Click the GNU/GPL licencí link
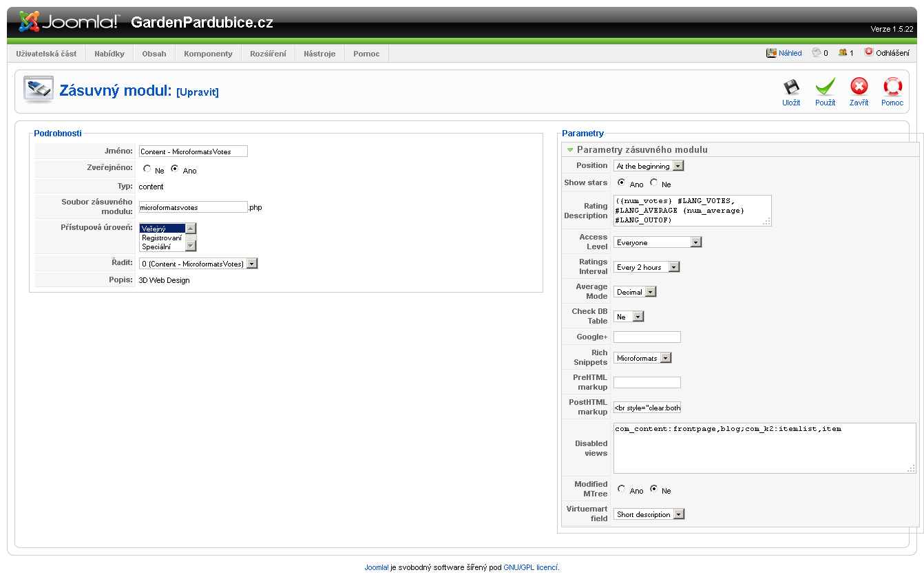924x579 pixels. 530,567
